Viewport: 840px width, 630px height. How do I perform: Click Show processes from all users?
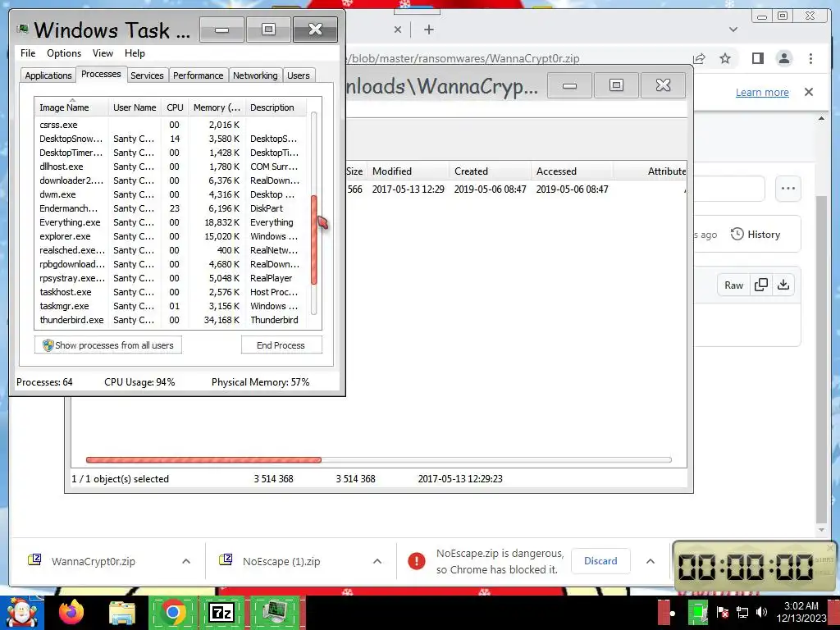coord(108,345)
